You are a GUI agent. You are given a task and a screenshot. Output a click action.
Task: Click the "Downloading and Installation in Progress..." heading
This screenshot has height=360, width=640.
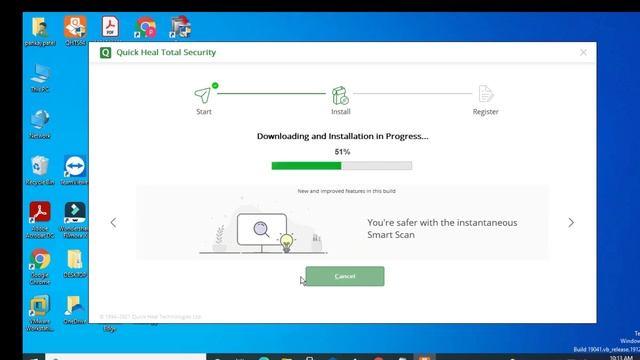pos(342,136)
